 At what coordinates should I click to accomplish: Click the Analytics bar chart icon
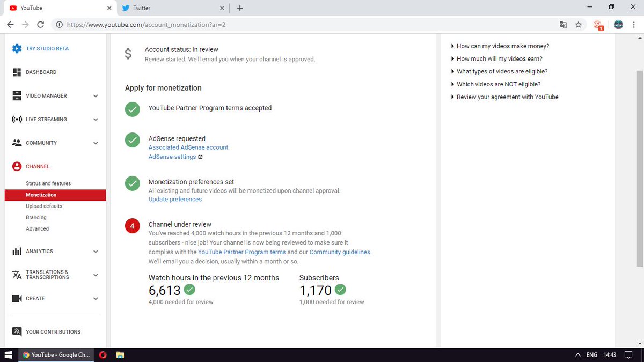click(17, 251)
